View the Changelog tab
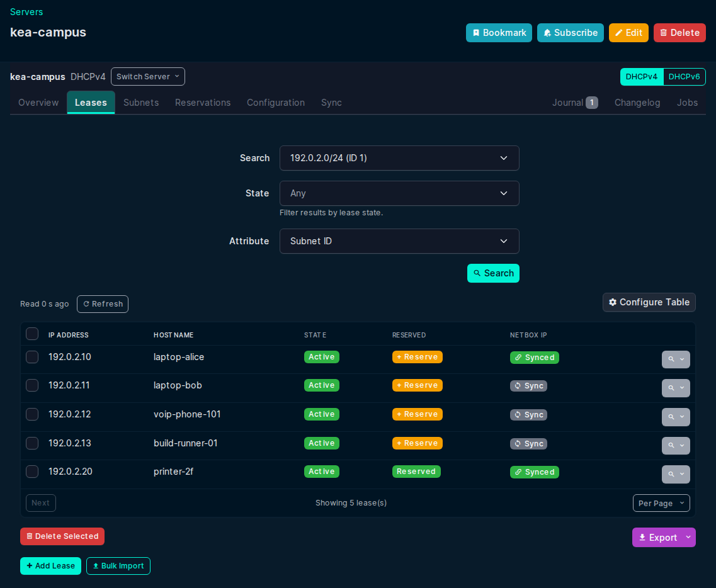This screenshot has height=588, width=716. [637, 103]
